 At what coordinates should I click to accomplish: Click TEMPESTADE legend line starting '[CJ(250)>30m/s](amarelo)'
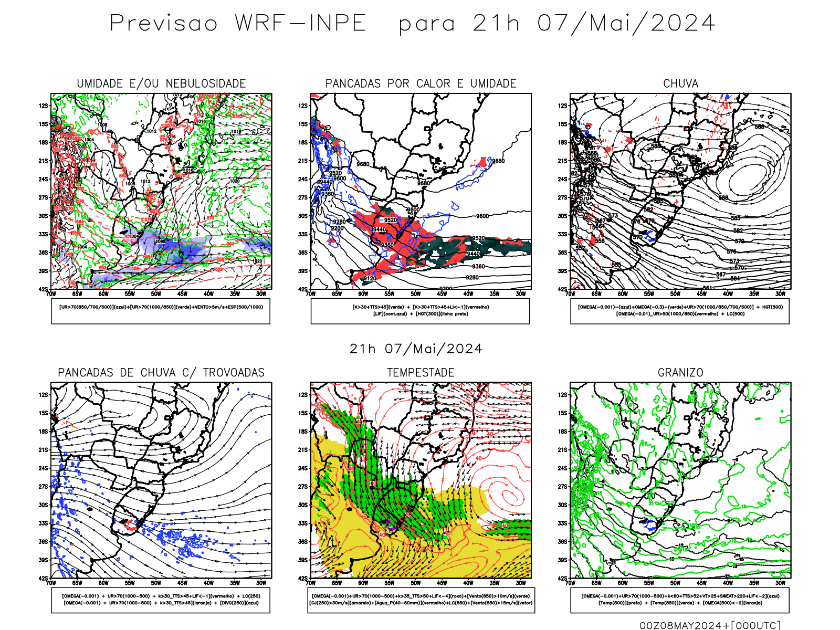[421, 603]
